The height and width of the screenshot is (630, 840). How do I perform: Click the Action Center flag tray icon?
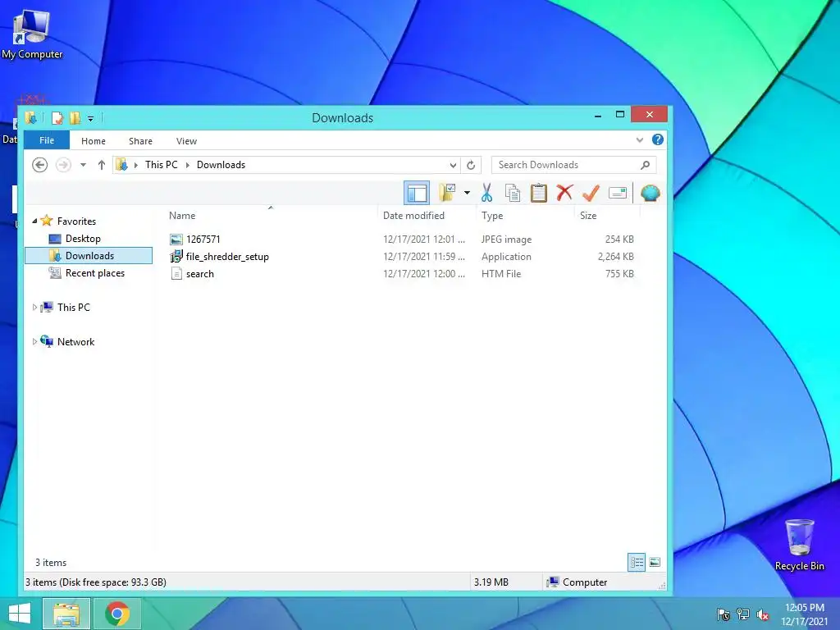point(724,614)
